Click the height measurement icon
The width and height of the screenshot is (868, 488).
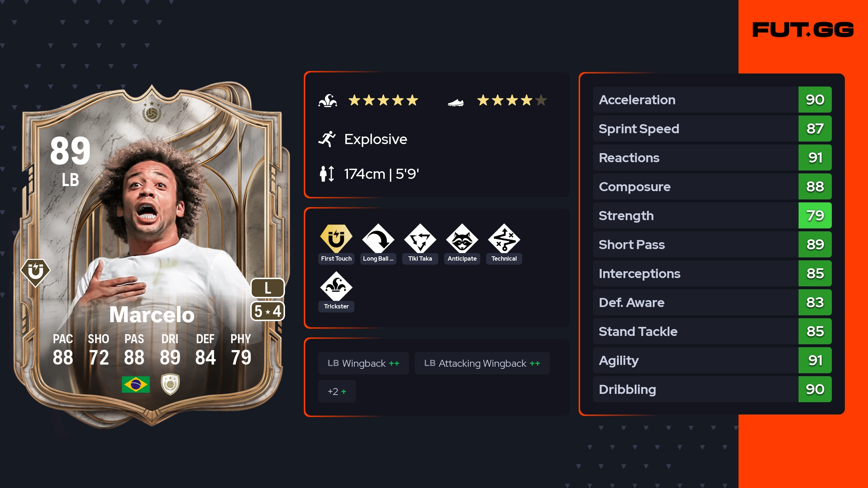coord(327,174)
